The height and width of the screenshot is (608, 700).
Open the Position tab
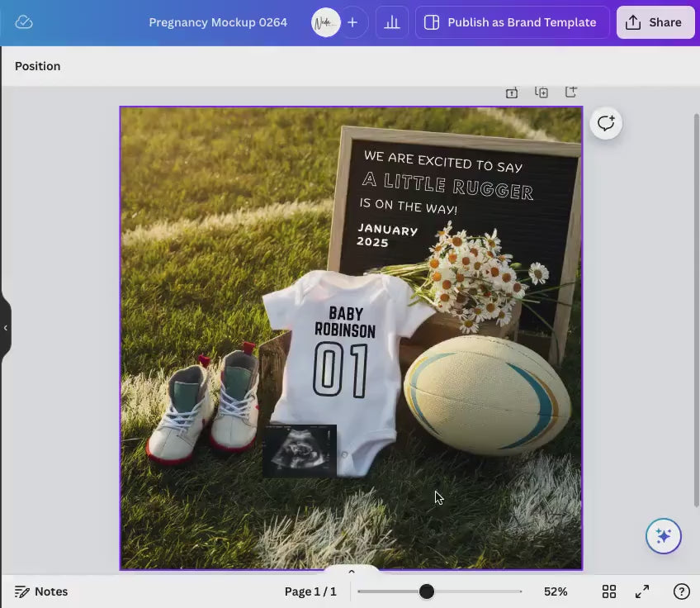pos(37,66)
